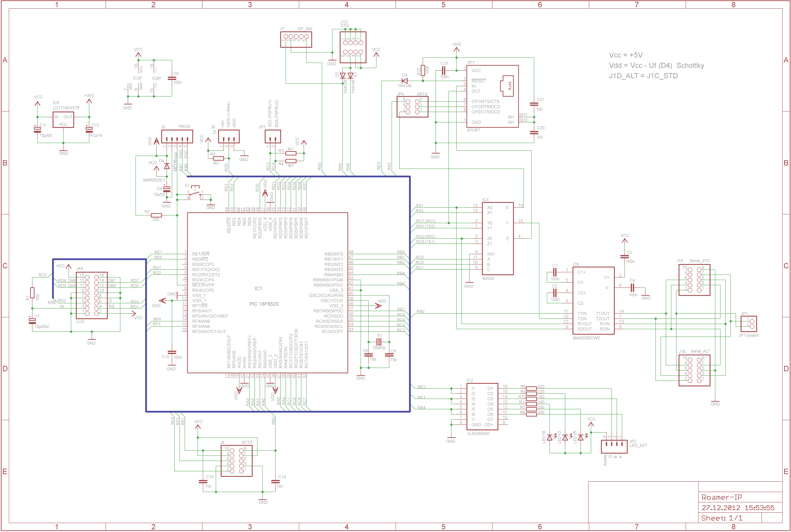
Task: Click resistor R1 330 symbol
Action: point(32,293)
